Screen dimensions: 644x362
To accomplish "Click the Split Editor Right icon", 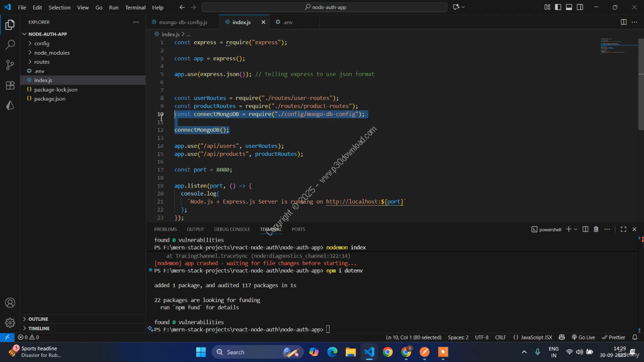I will click(623, 22).
